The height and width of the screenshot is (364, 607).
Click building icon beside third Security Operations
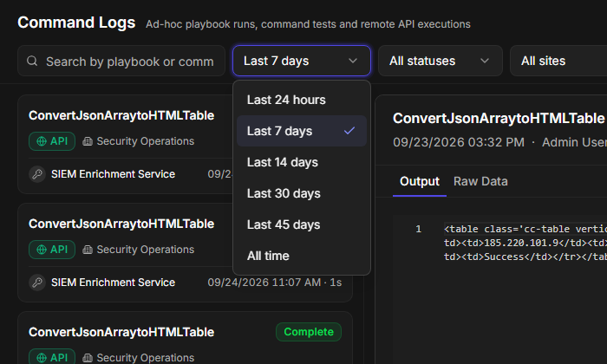[88, 358]
